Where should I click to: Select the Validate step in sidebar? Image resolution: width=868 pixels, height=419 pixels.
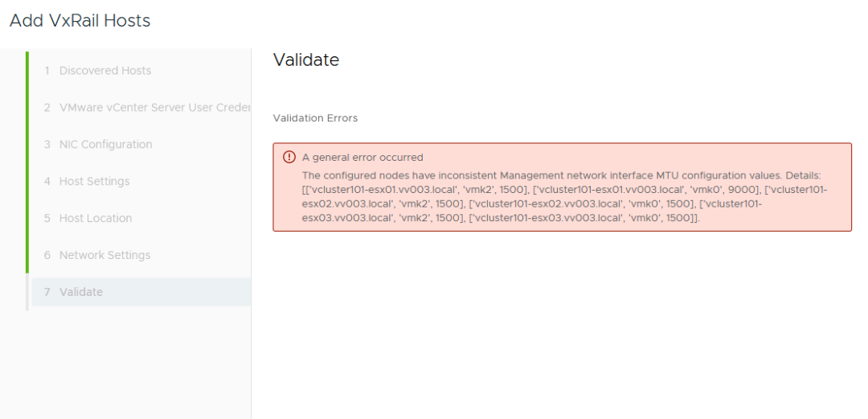[80, 293]
